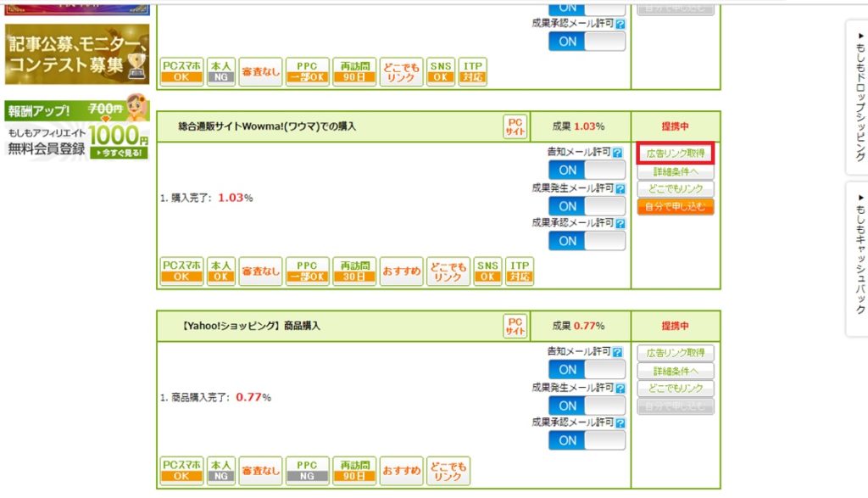This screenshot has height=498, width=868.
Task: Click PCスマホ OK badge in Wowma offer
Action: [181, 271]
